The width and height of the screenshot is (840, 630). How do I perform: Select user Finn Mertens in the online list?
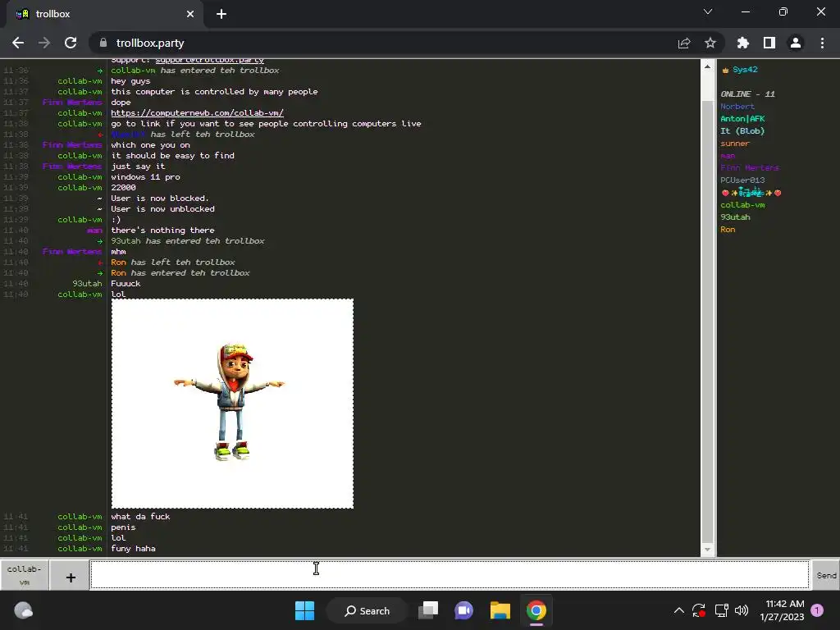(x=750, y=168)
